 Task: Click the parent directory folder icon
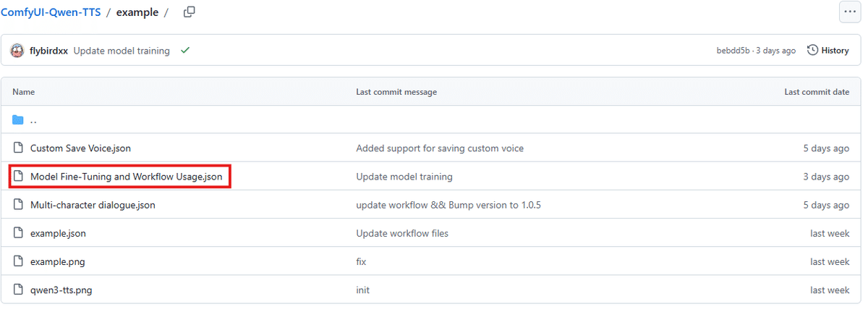coord(19,120)
